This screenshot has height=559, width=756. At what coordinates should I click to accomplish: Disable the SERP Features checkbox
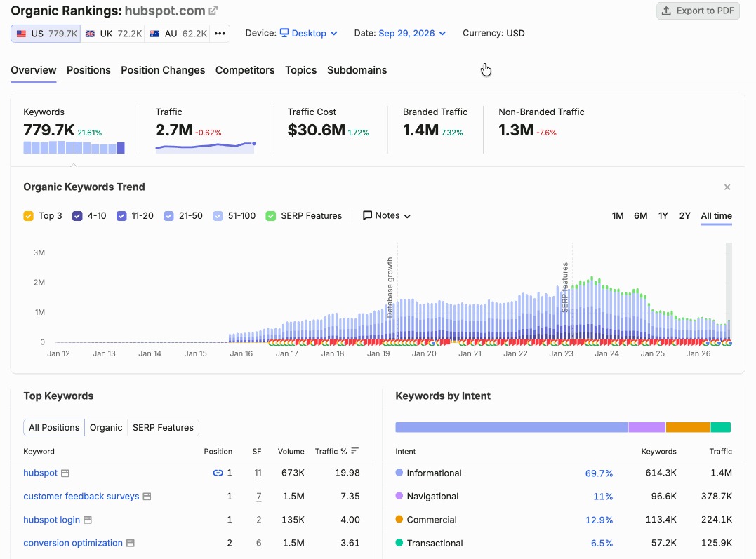click(x=271, y=216)
